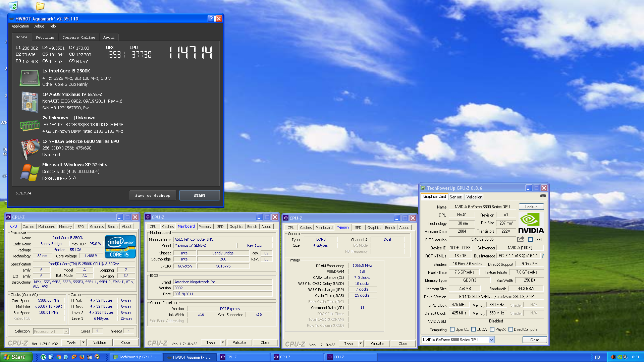Click the NVIDIA logo in GPU-Z
This screenshot has height=362, width=644.
(x=531, y=223)
